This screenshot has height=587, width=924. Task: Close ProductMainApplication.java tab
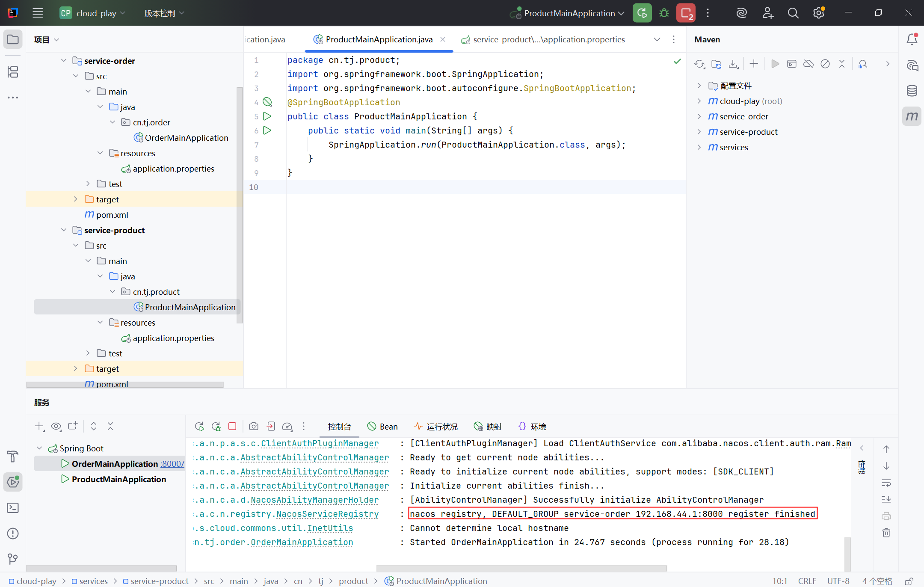point(443,39)
